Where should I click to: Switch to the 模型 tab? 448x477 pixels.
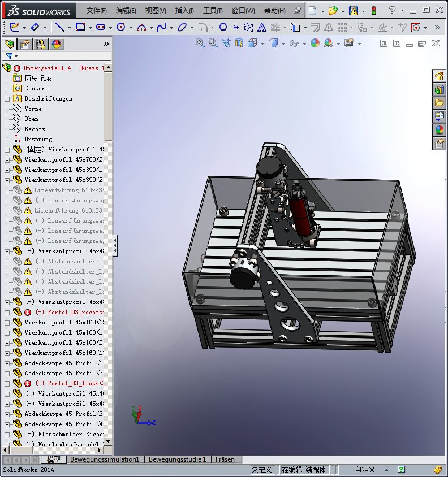[x=54, y=459]
